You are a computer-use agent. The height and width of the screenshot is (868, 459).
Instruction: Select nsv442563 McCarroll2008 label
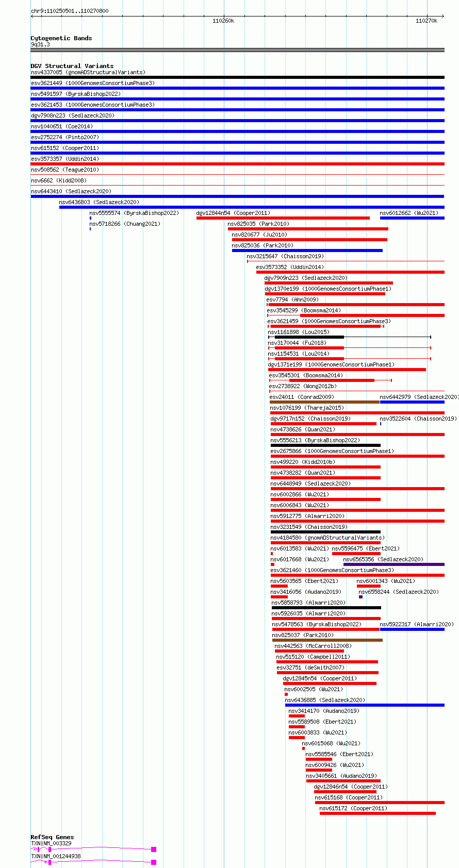coord(313,646)
